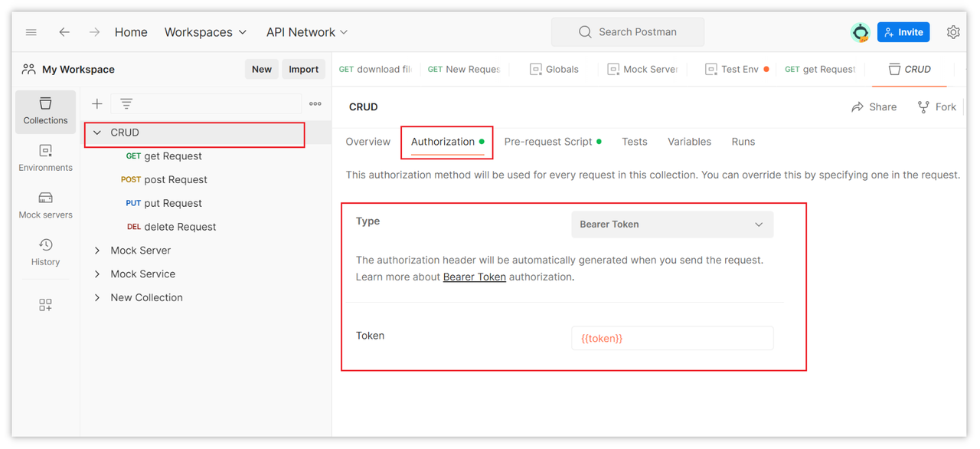Click the Share arrow button
This screenshot has width=980, height=449.
[x=874, y=107]
